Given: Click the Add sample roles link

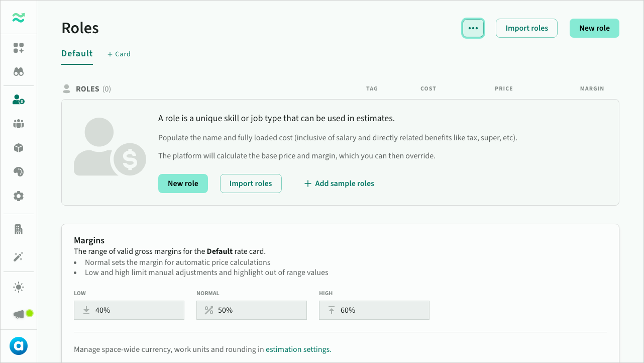Looking at the screenshot, I should coord(339,184).
